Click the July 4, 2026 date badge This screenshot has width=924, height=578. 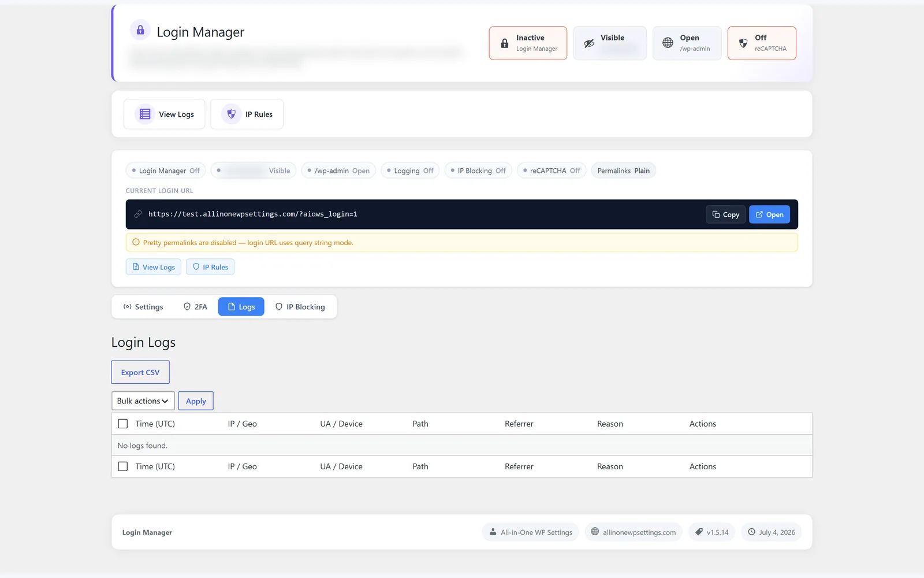click(x=772, y=532)
